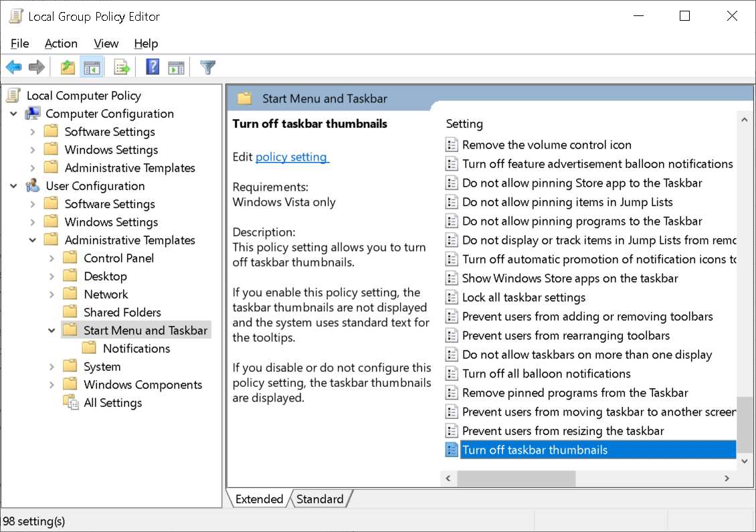756x532 pixels.
Task: Click policy icon beside Remove the volume control icon
Action: [x=452, y=145]
